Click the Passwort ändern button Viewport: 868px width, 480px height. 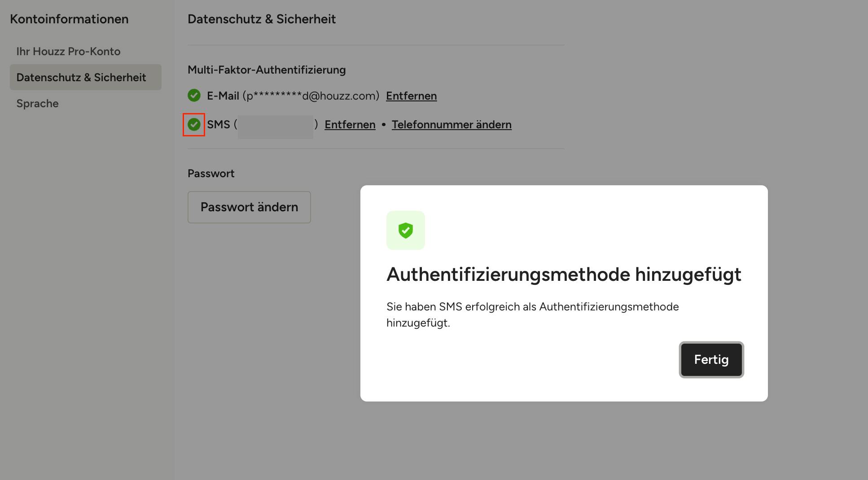pos(249,207)
